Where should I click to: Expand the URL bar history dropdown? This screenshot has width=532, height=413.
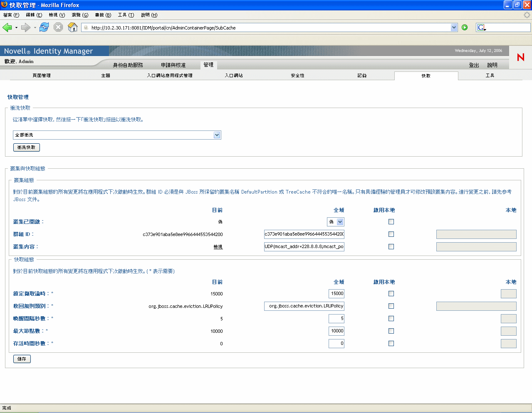[x=454, y=27]
